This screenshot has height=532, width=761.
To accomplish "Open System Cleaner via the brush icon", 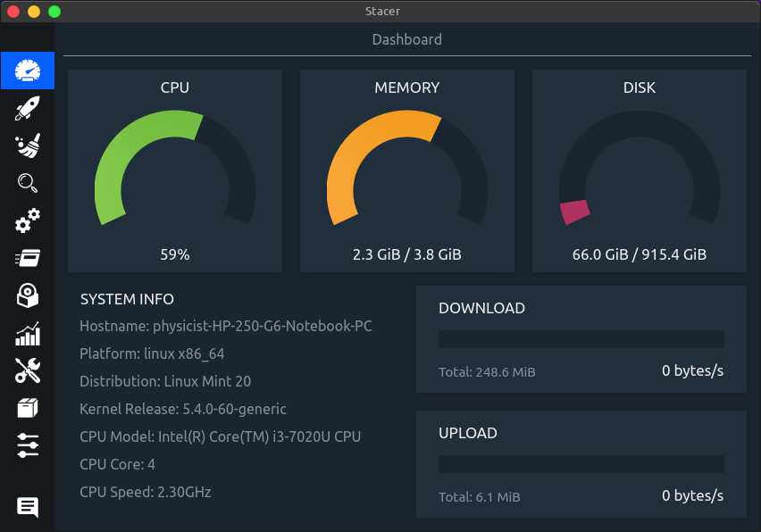I will (27, 145).
